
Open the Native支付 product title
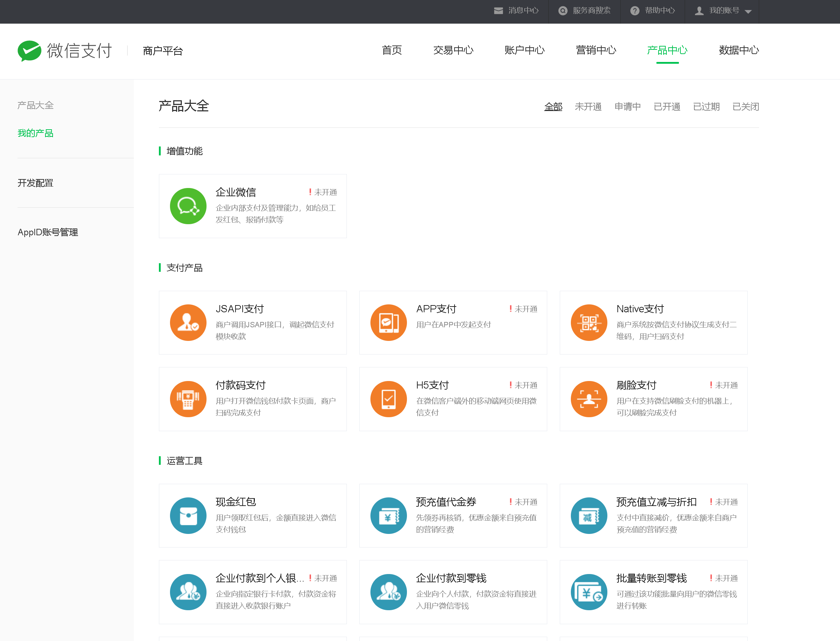pos(640,309)
